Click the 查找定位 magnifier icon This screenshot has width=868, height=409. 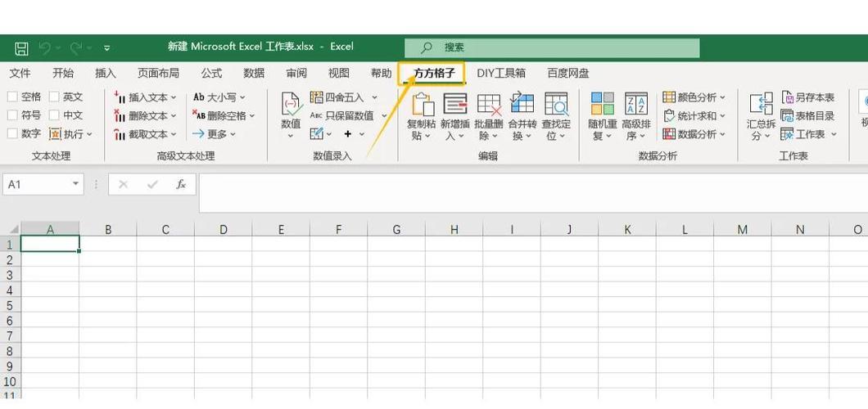(556, 103)
